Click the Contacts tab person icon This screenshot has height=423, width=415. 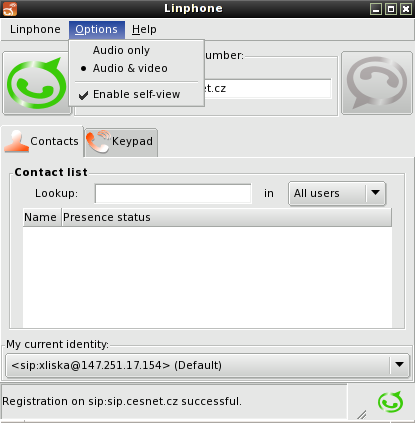click(x=16, y=141)
